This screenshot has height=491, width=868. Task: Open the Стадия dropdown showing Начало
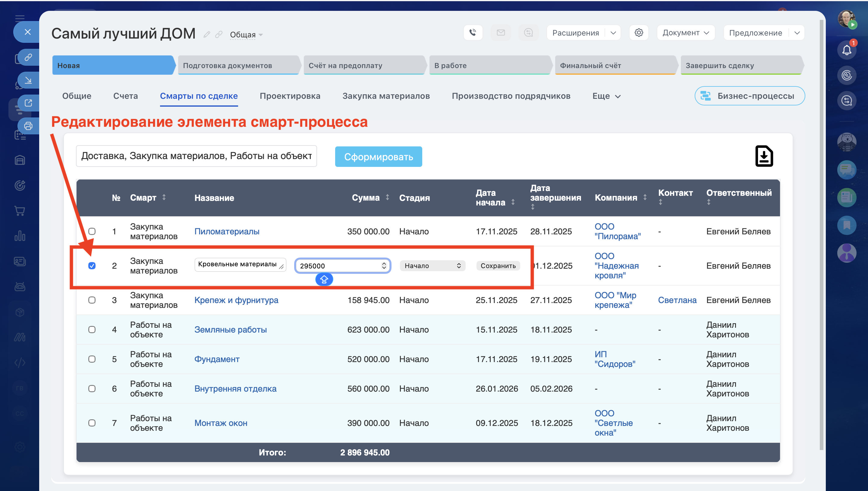432,266
